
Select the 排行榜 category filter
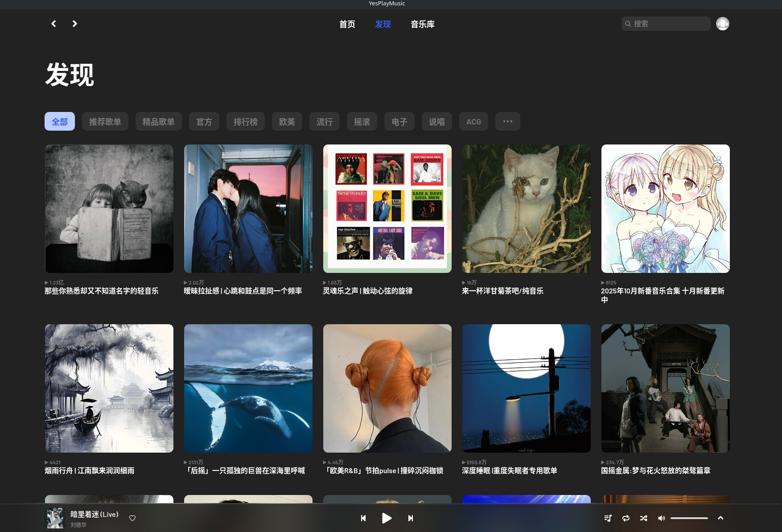[245, 121]
